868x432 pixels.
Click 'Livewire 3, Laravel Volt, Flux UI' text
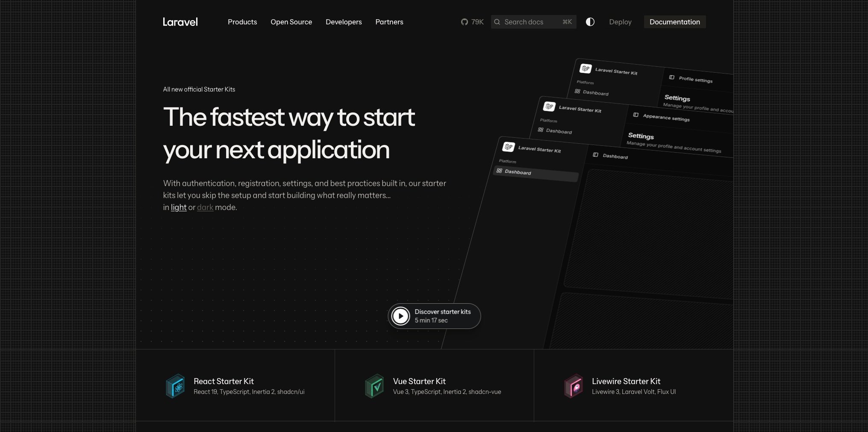tap(634, 392)
